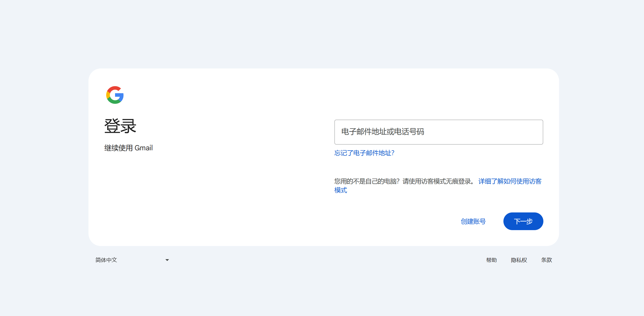Open the 条款 terms link
Screen dimensions: 644x316
pos(547,260)
